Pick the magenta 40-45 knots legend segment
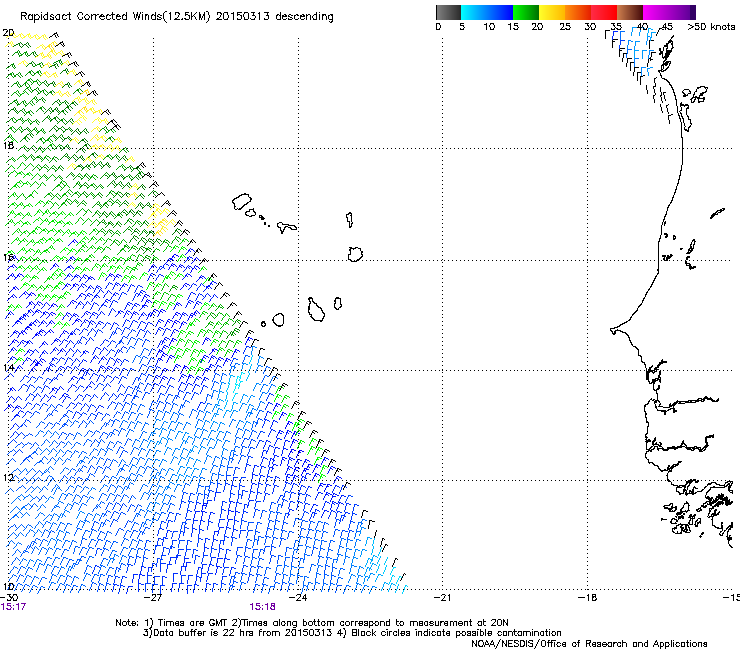 tap(656, 12)
